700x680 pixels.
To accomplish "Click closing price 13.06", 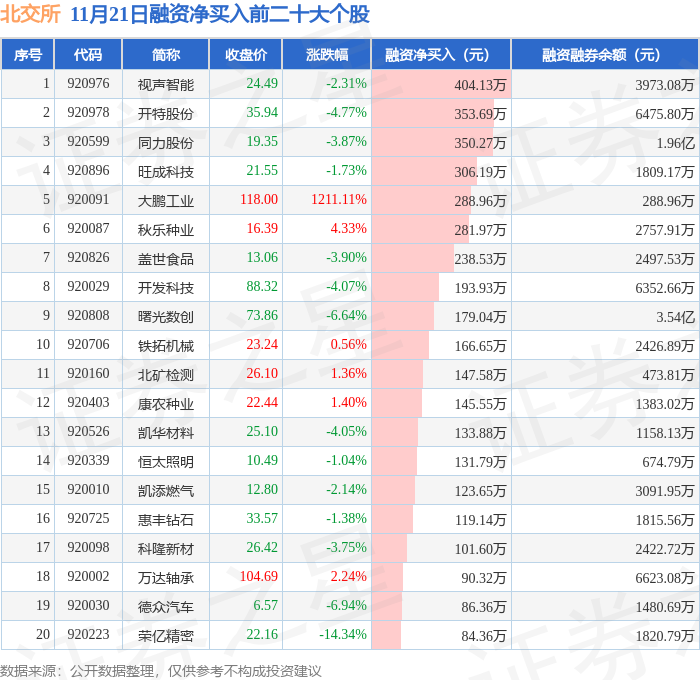I will coord(262,257).
